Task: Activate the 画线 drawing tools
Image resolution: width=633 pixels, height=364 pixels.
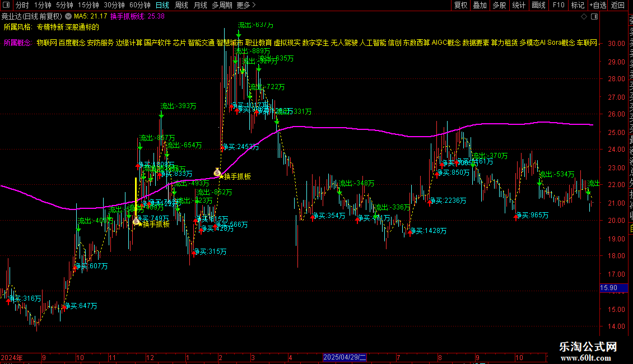Action: click(538, 5)
